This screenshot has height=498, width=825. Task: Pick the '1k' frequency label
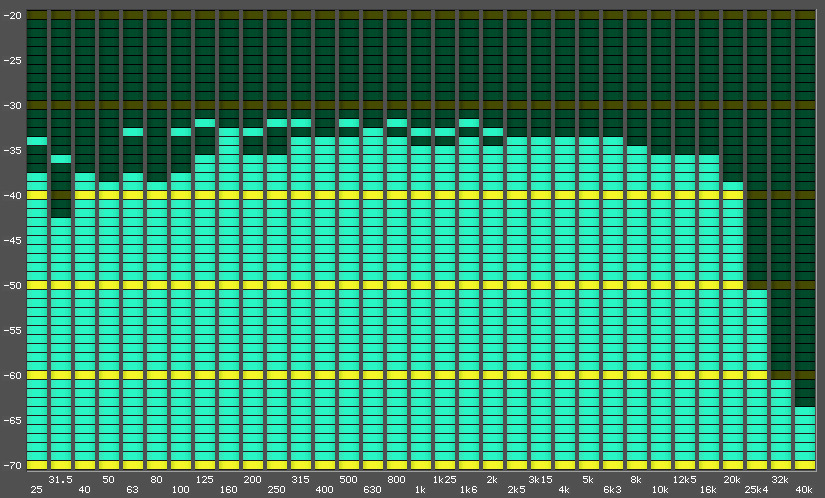tap(420, 490)
